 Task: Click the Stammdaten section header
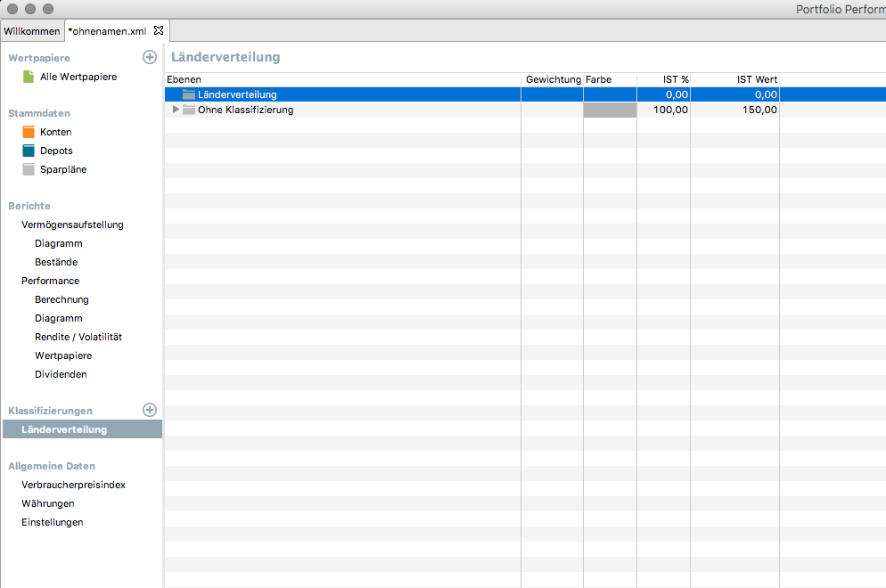point(39,113)
